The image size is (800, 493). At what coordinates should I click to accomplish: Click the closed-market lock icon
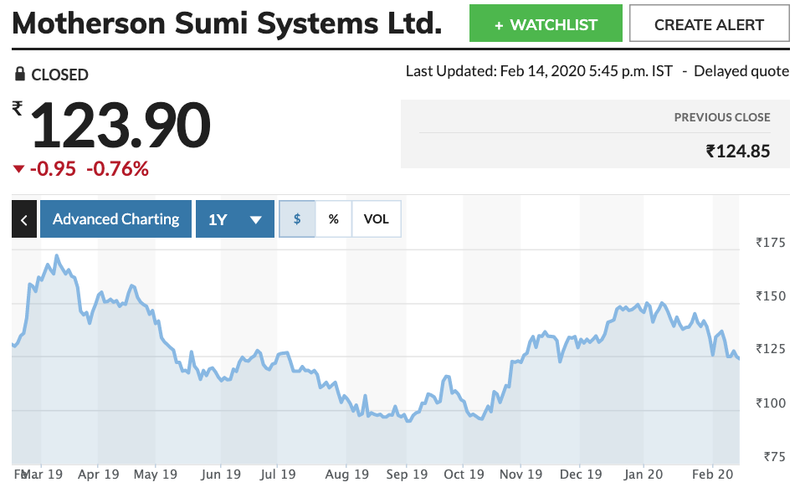pyautogui.click(x=19, y=74)
